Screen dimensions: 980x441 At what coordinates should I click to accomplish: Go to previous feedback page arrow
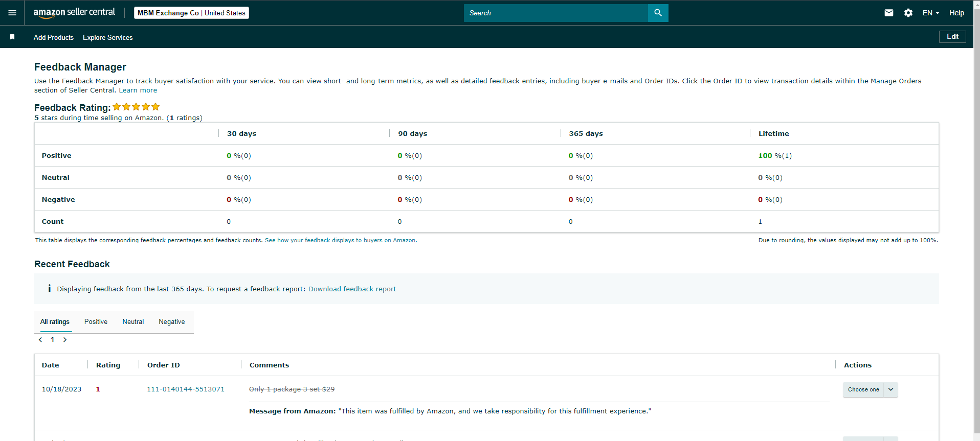[x=40, y=340]
